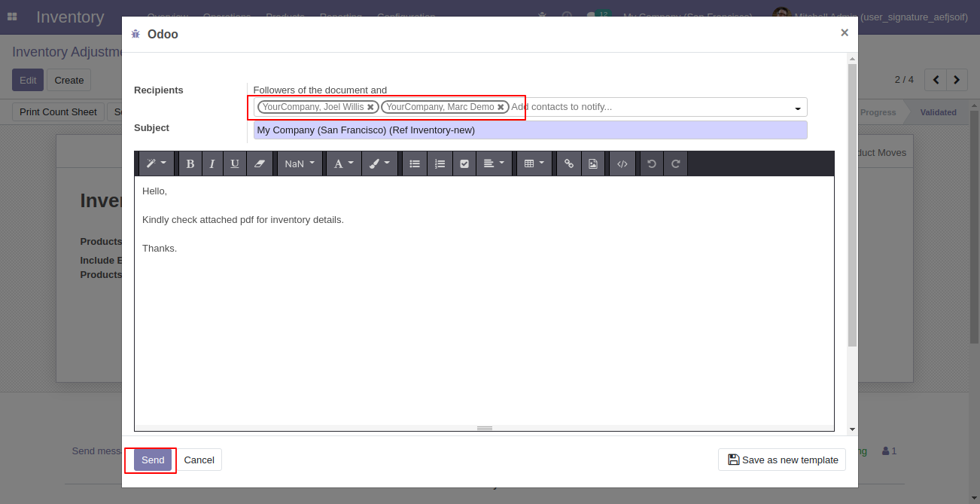Expand the recipients dropdown arrow
This screenshot has width=980, height=504.
click(x=798, y=108)
